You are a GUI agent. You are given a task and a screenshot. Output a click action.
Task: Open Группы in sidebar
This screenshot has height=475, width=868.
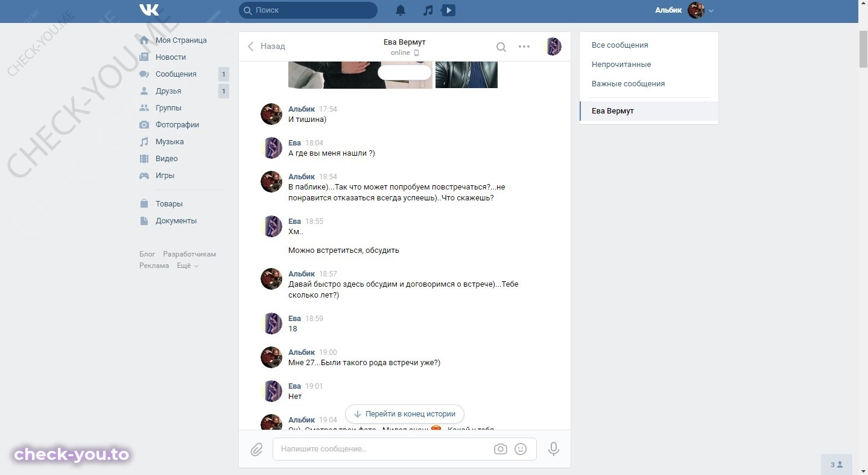(x=168, y=108)
